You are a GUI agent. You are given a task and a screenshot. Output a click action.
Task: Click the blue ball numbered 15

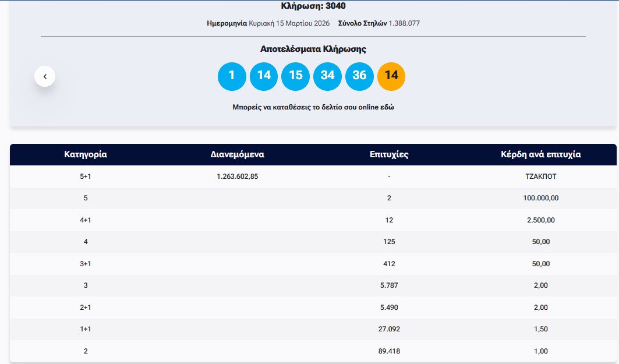(x=296, y=76)
